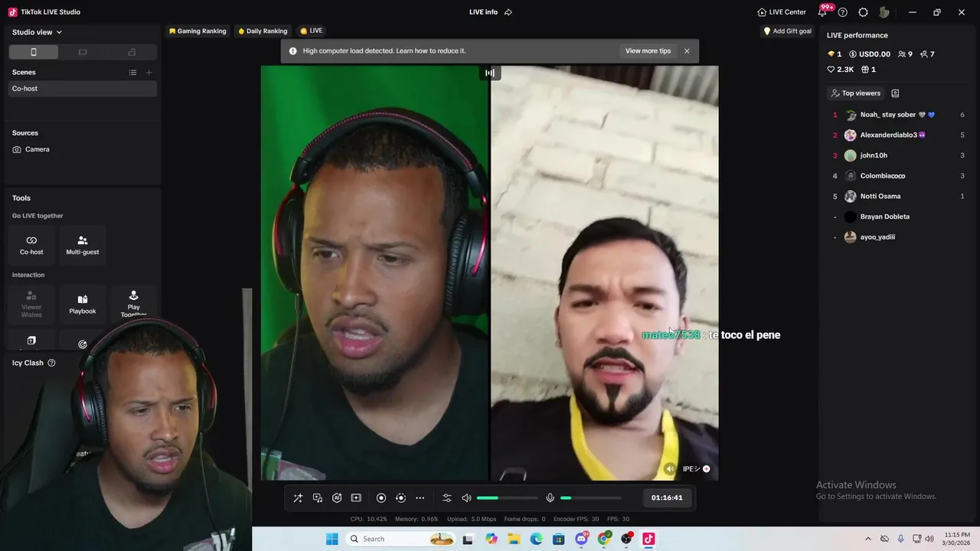Open the Viewer Wishes tool
This screenshot has height=551, width=980.
coord(31,305)
